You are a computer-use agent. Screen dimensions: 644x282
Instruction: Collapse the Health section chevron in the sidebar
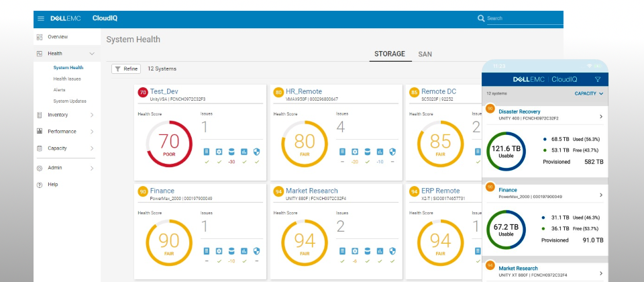pyautogui.click(x=92, y=54)
